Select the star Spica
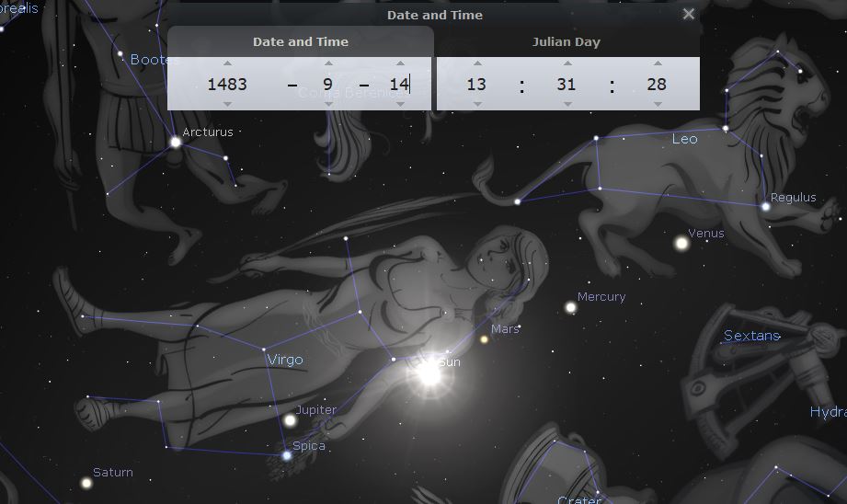The width and height of the screenshot is (847, 504). (287, 455)
